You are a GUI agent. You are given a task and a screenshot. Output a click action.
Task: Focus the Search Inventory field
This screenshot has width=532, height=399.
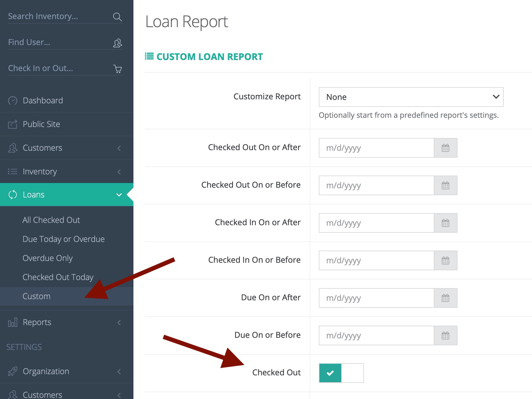coord(66,16)
